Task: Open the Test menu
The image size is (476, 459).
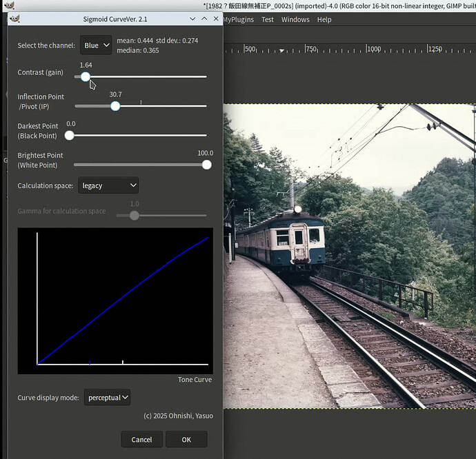Action: [x=268, y=20]
